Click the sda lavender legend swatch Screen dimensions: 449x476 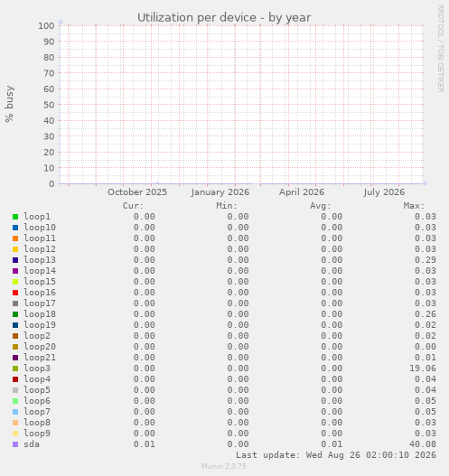pyautogui.click(x=15, y=444)
